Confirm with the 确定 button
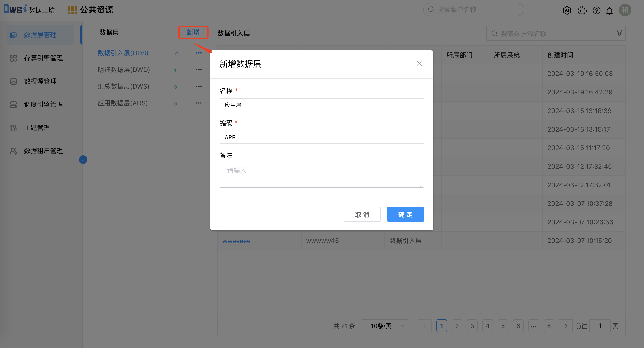 [405, 214]
